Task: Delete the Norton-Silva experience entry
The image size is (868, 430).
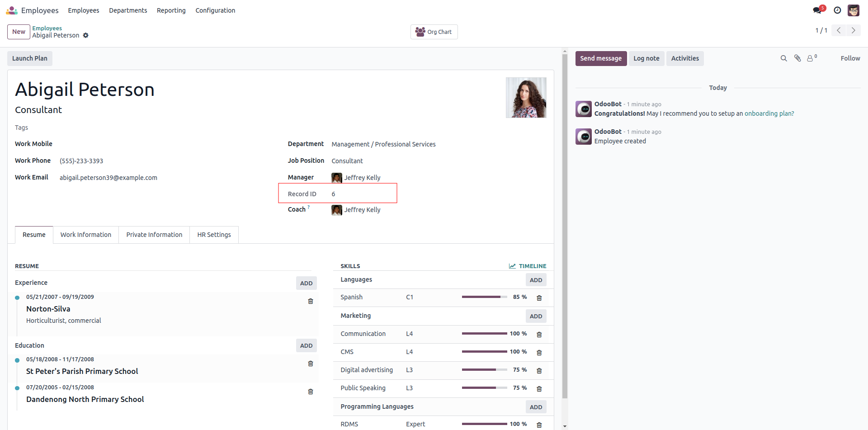Action: pos(311,301)
